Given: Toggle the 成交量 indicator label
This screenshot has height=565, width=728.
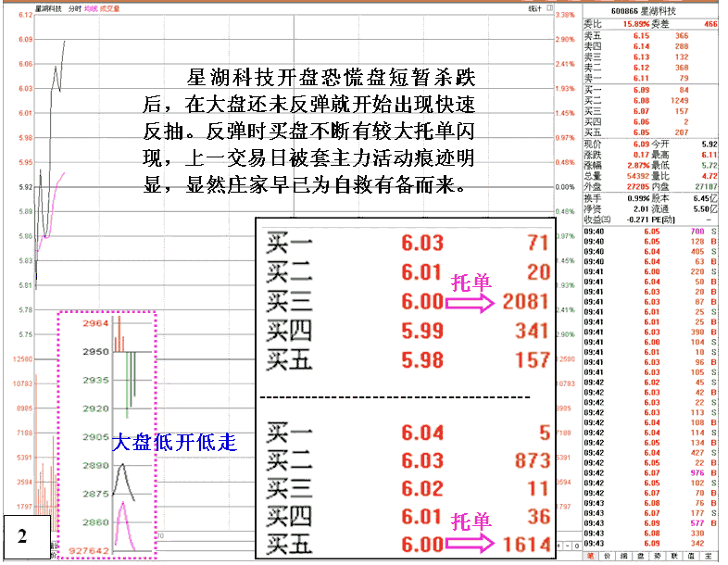Looking at the screenshot, I should tap(110, 9).
